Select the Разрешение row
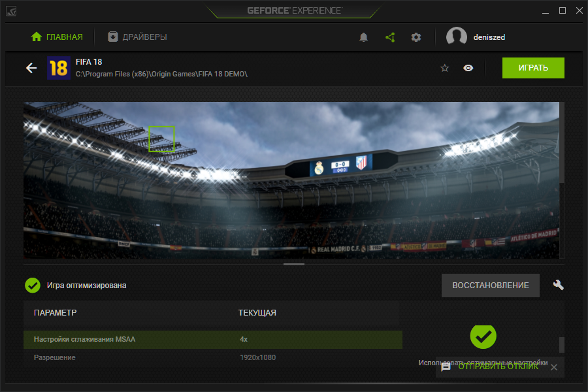This screenshot has width=588, height=392. tap(212, 357)
